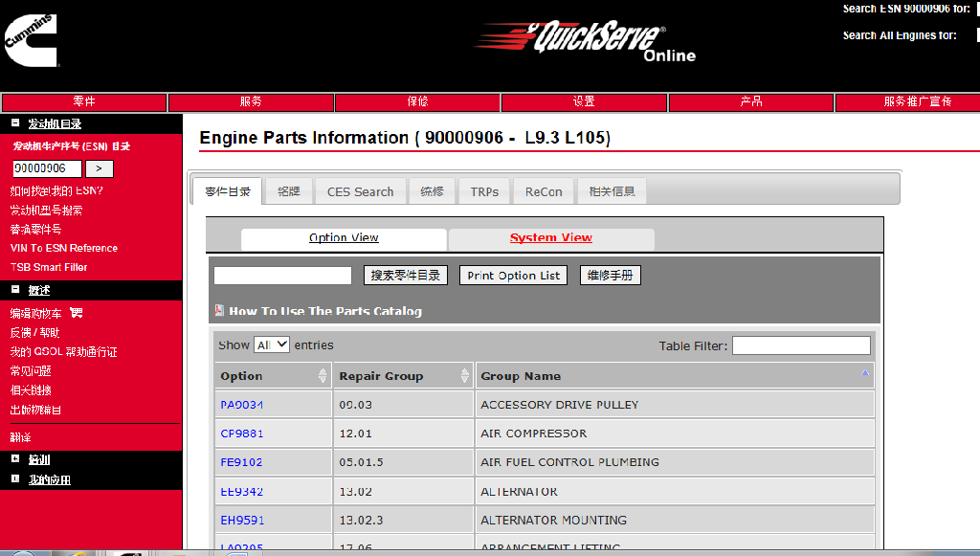
Task: Sort by the Repair Group column
Action: [x=403, y=375]
